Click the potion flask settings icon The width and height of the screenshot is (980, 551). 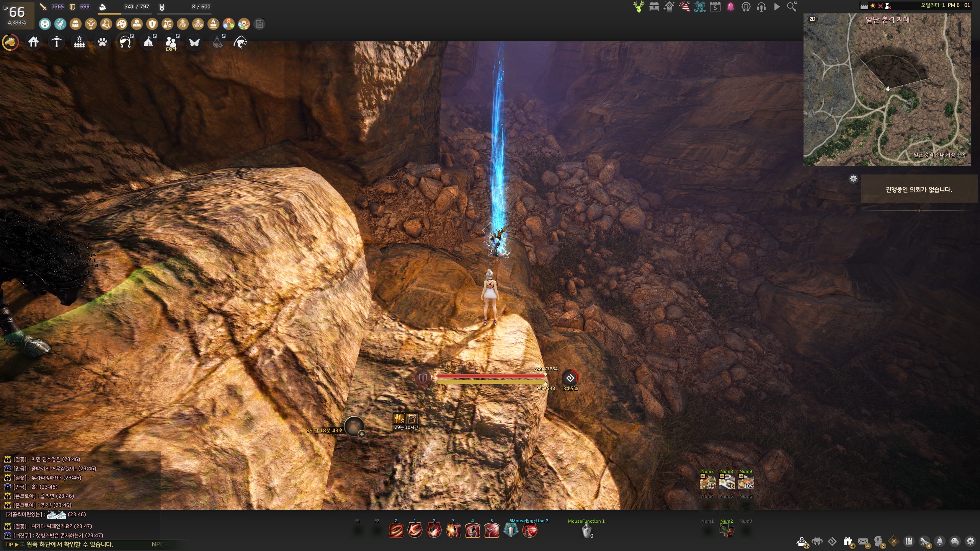[x=218, y=42]
